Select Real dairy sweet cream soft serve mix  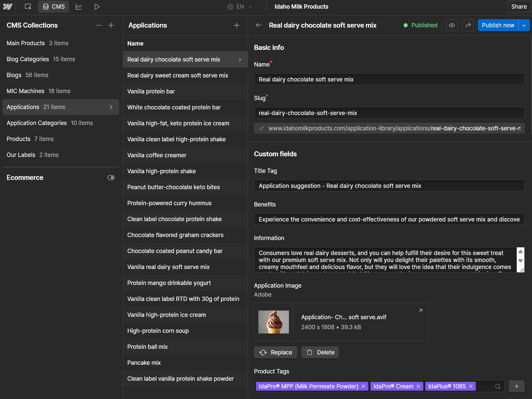[x=186, y=75]
